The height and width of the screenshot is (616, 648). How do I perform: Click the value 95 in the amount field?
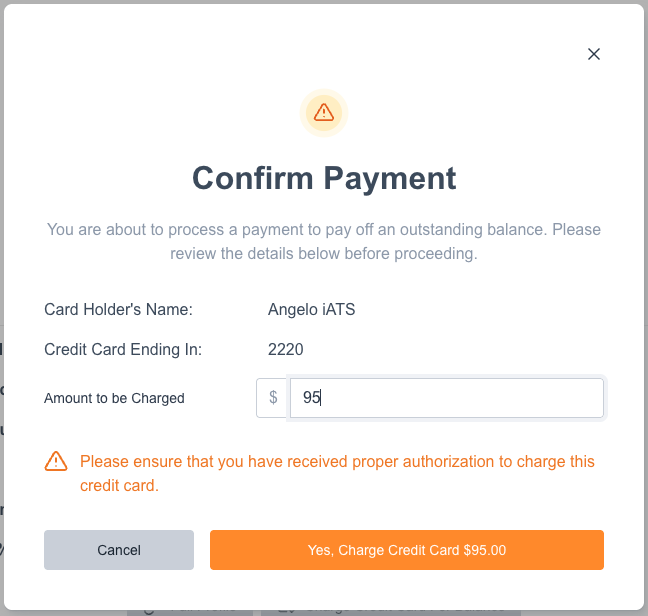coord(311,397)
